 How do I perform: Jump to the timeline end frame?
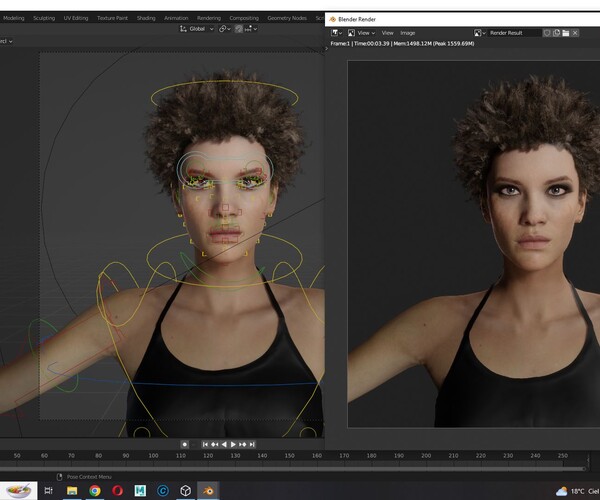click(x=252, y=444)
